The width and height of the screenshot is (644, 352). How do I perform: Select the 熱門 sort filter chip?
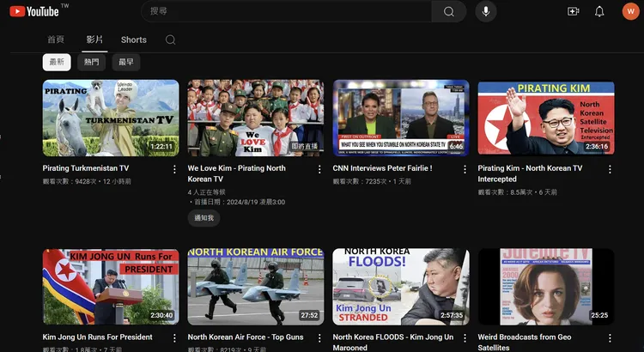pos(91,62)
